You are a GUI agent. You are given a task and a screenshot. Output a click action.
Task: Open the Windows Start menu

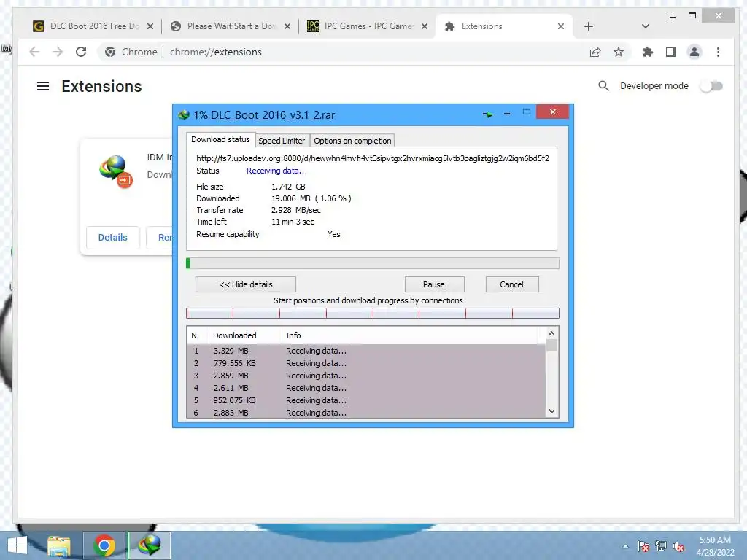pos(18,545)
